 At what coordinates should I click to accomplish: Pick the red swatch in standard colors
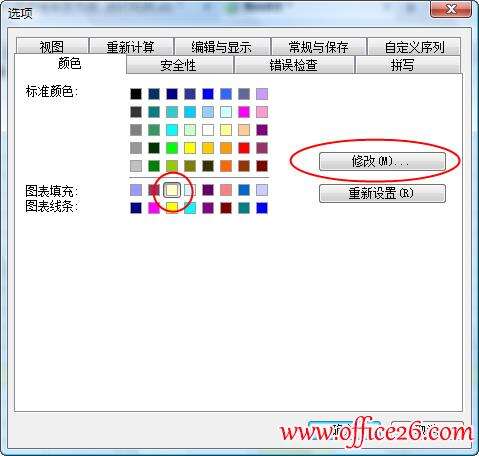[244, 148]
